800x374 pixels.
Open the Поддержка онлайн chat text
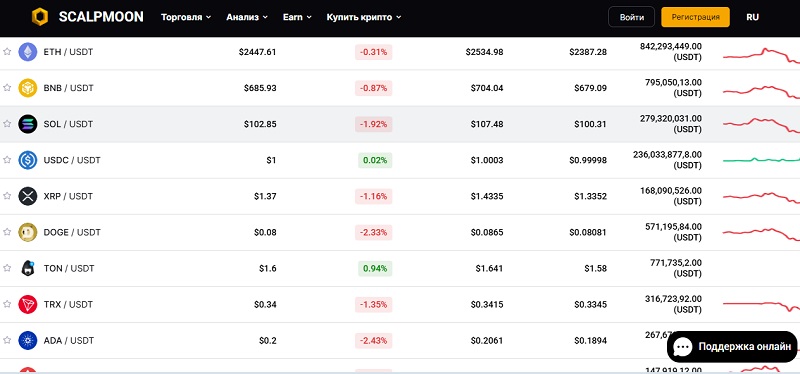point(745,347)
